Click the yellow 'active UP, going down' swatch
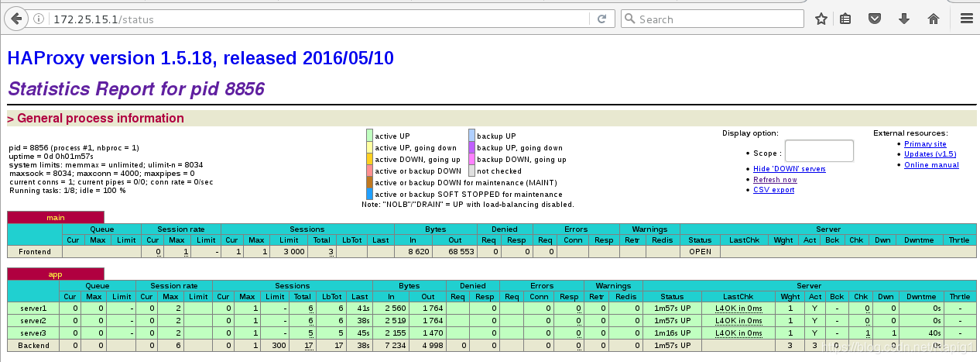The height and width of the screenshot is (362, 980). (x=369, y=147)
